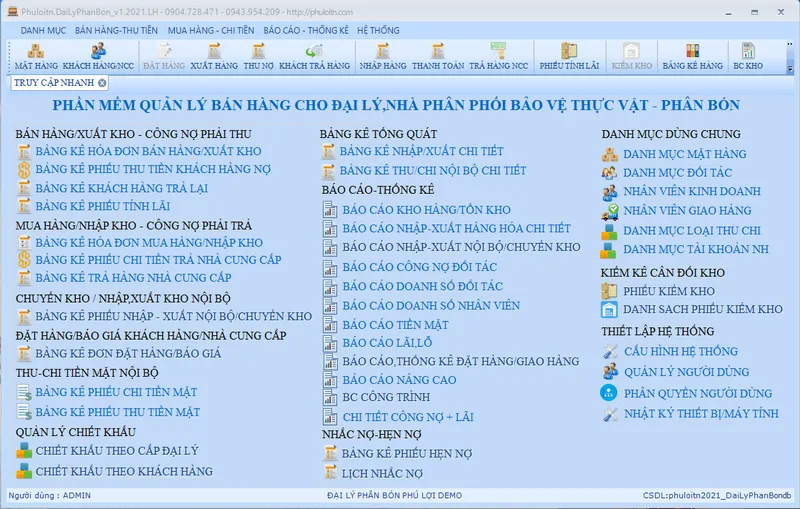Click tools icon beside CẤU HÌNH HỆ THỐNG
Screen dimensions: 800x509
(x=610, y=351)
